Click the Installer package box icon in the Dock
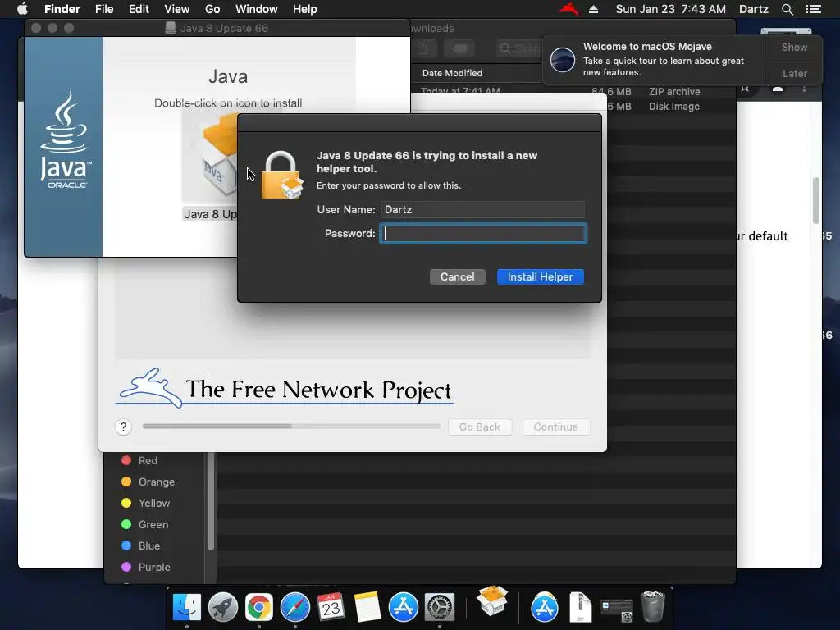This screenshot has height=630, width=840. (492, 600)
